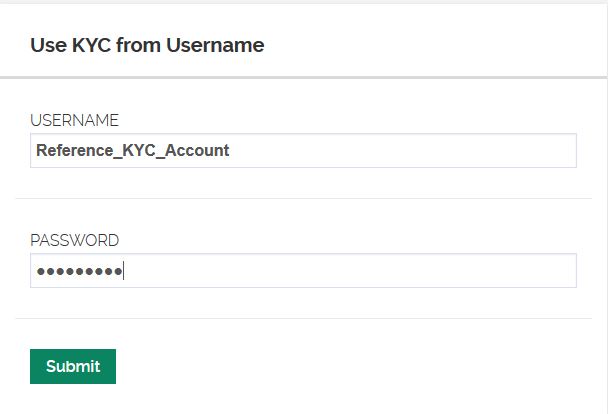Viewport: 608px width, 414px height.
Task: Click the USERNAME field label
Action: coord(74,120)
